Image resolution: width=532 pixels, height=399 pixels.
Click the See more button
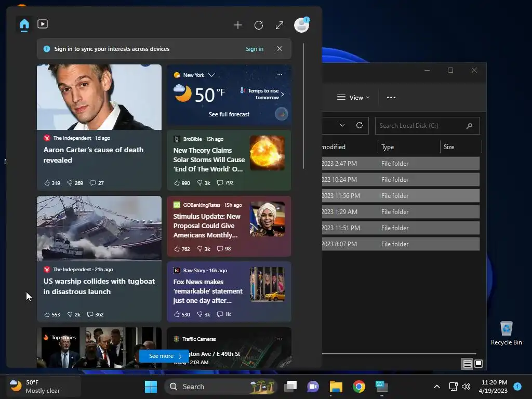point(164,356)
